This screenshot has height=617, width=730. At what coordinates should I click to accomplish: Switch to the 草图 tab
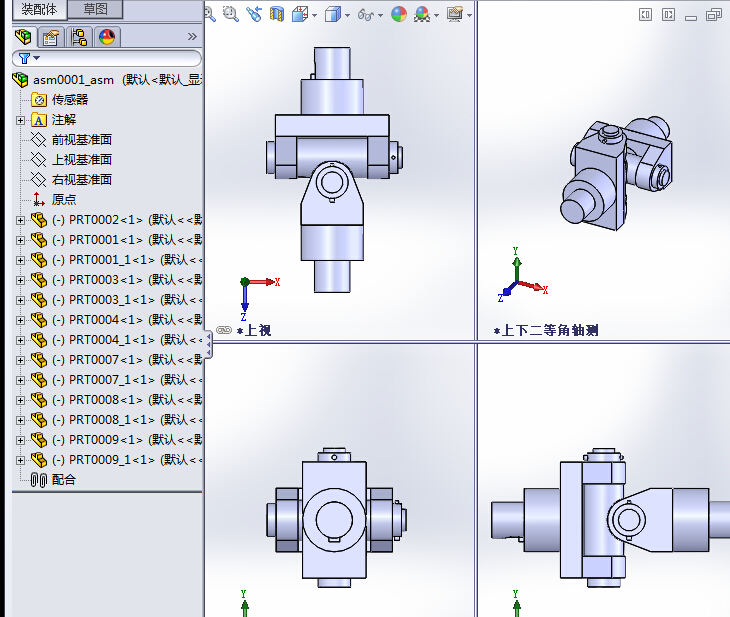pyautogui.click(x=95, y=9)
